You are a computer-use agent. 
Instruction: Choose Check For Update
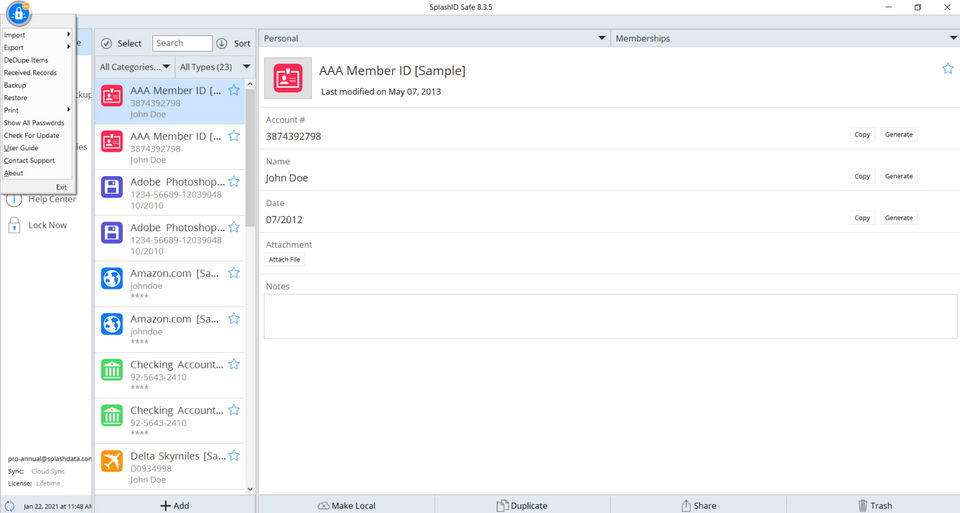tap(37, 135)
